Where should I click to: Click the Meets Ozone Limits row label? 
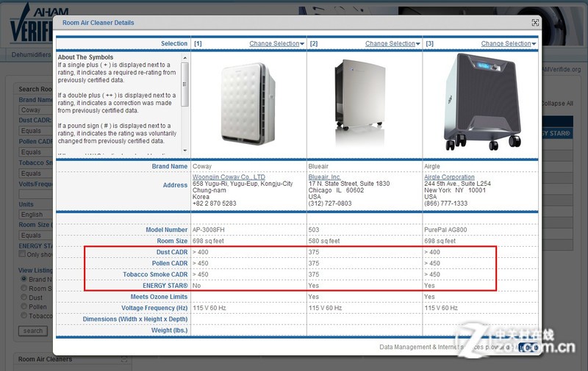coord(159,297)
